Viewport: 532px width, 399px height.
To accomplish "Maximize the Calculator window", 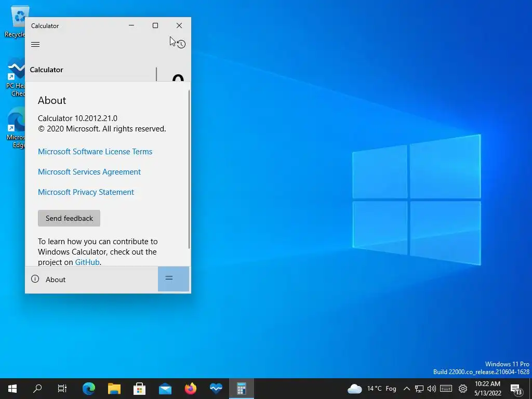I will point(155,25).
